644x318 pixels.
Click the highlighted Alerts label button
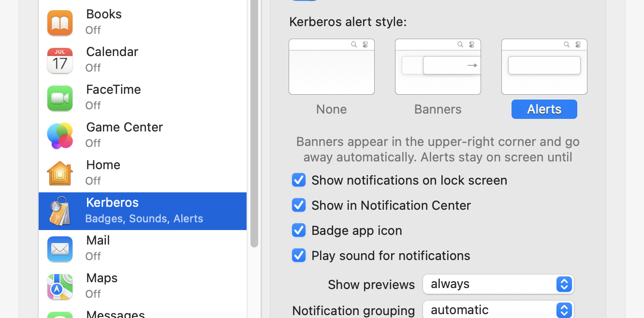pos(544,109)
